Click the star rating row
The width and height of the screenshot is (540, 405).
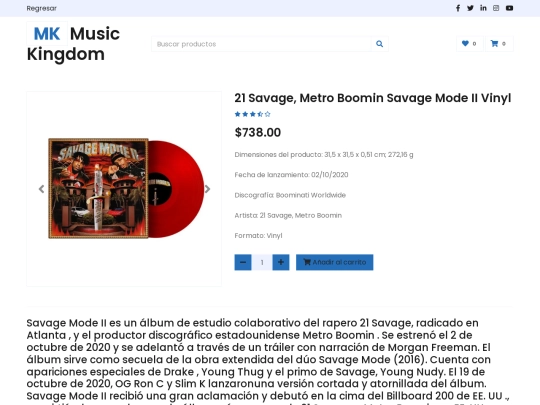pyautogui.click(x=252, y=114)
